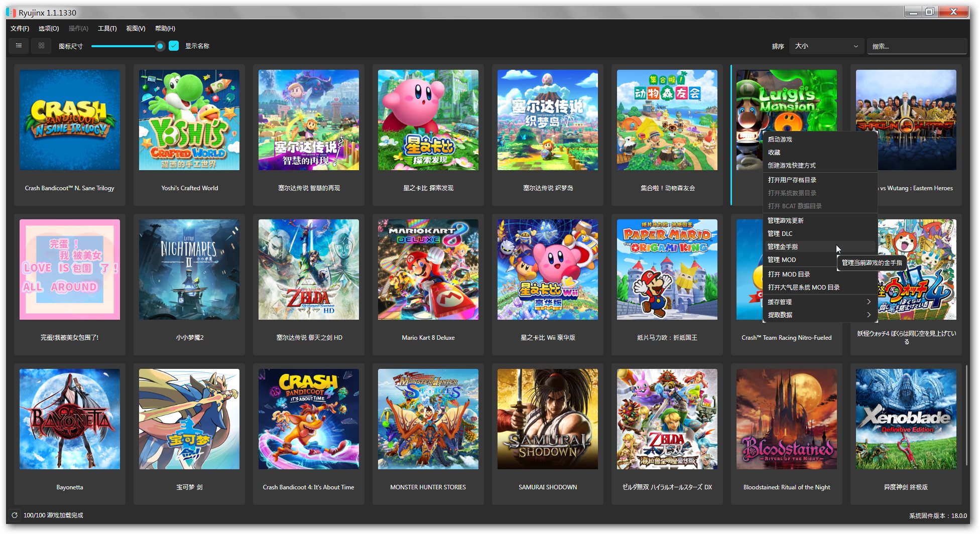Viewport: 980px width, 534px height.
Task: Click the 100/100 游戏加载完成 status text
Action: click(53, 515)
